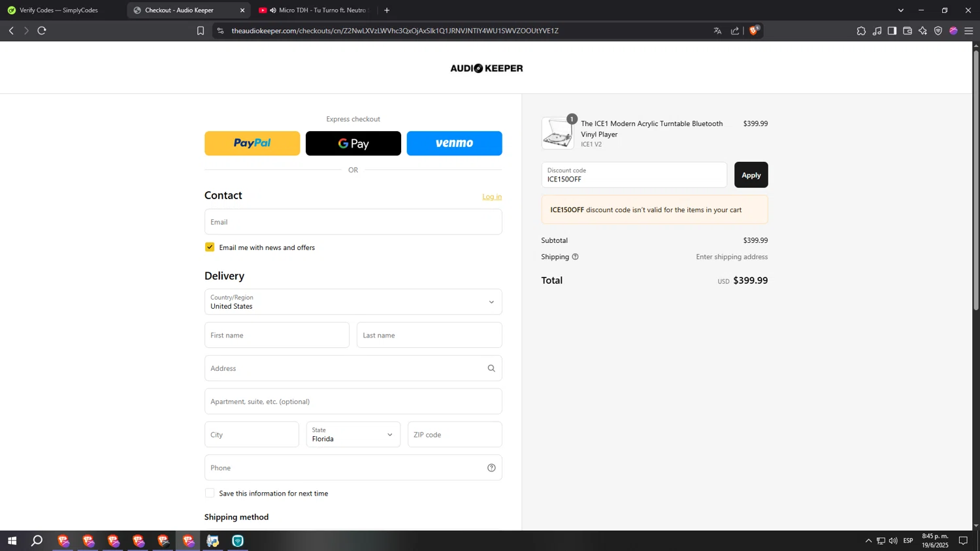Switch to Verify Codes — SimplyCodes tab
This screenshot has width=980, height=551.
click(59, 10)
